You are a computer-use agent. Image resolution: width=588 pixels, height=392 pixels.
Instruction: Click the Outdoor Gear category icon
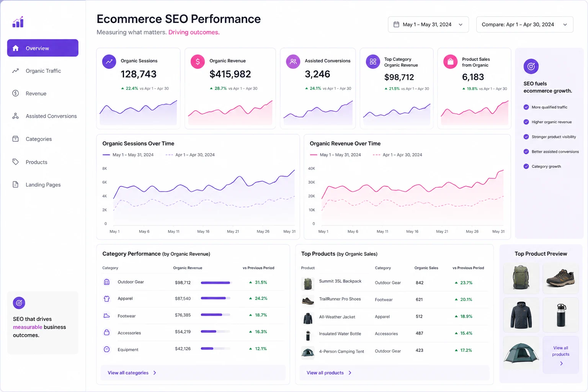click(x=107, y=282)
